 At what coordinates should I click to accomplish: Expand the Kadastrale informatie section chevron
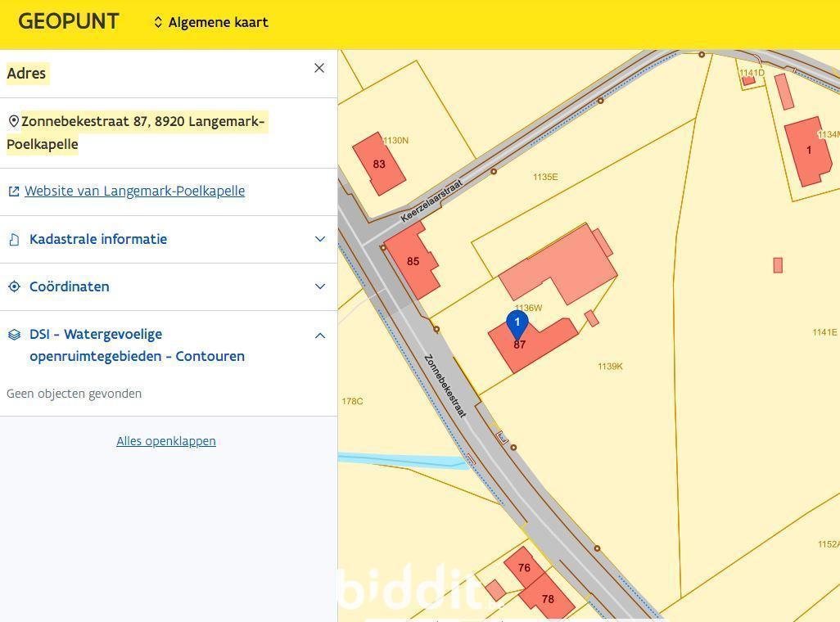click(319, 239)
